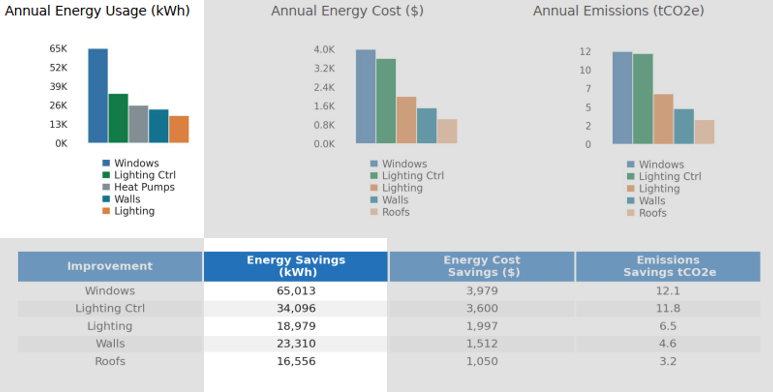Click the 3,979 cost savings value
773x392 pixels.
482,291
